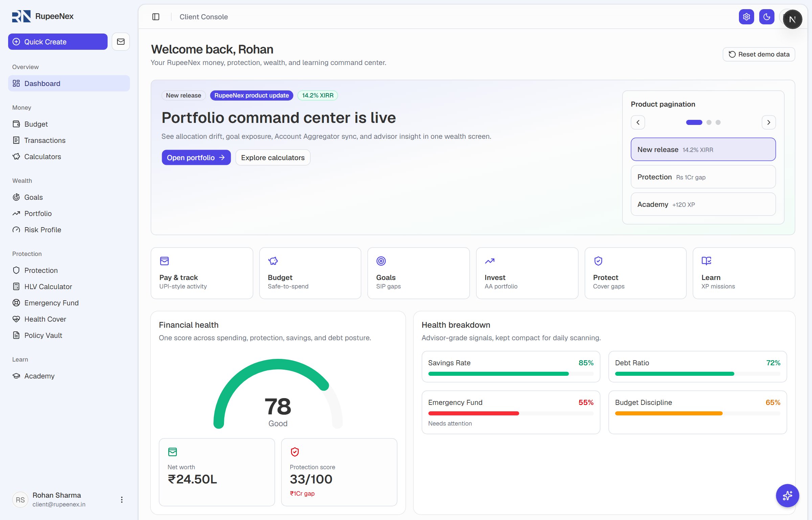
Task: Open Policy Vault in the sidebar
Action: [x=69, y=335]
